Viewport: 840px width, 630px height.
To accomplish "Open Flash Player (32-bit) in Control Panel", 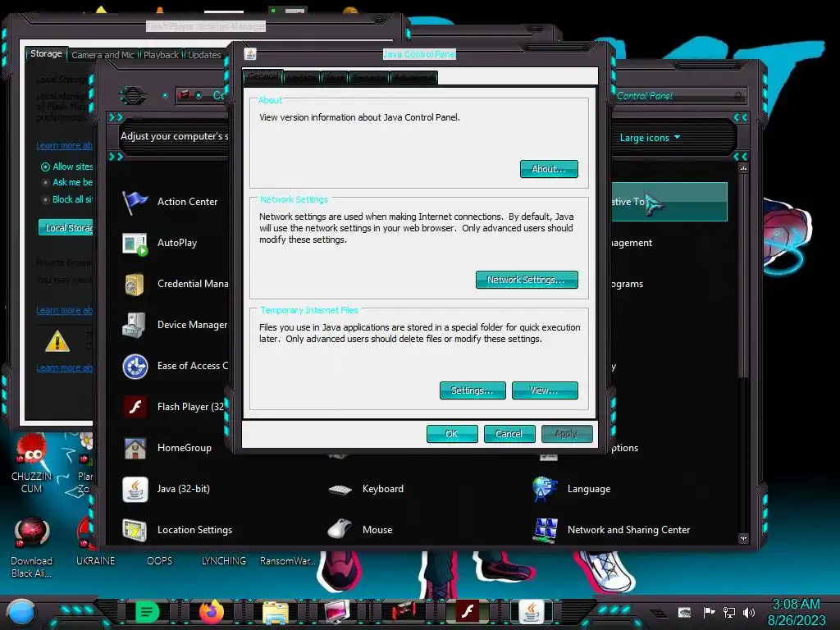I will (x=174, y=407).
